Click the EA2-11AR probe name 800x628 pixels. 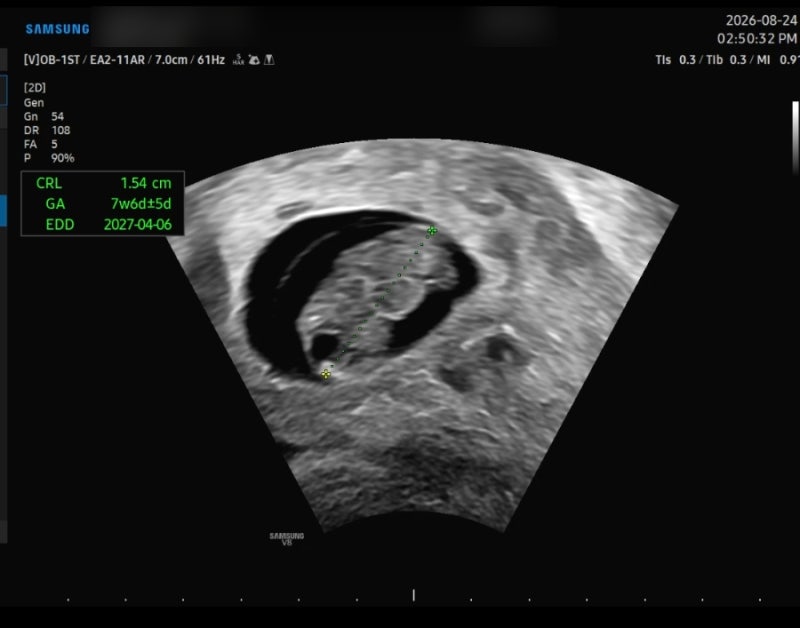pos(117,60)
